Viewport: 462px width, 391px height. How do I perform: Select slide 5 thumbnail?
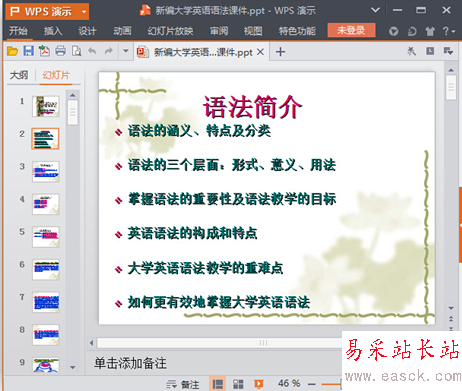46,237
